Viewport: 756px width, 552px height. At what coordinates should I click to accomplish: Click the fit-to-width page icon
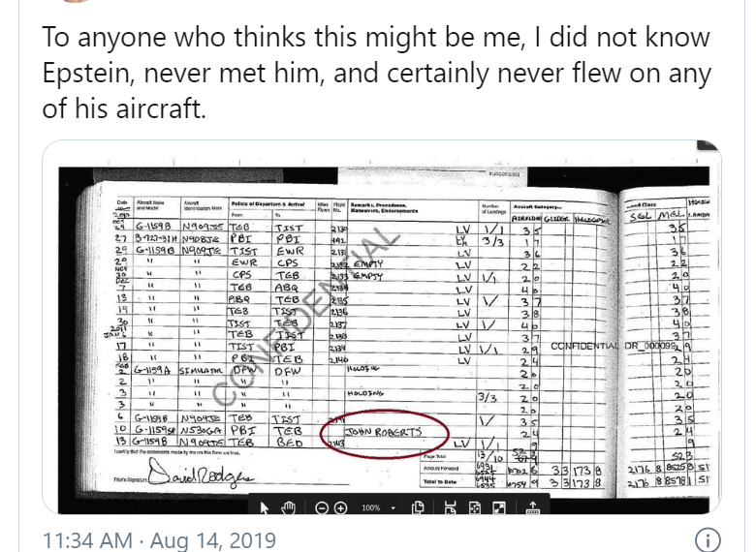coord(450,507)
